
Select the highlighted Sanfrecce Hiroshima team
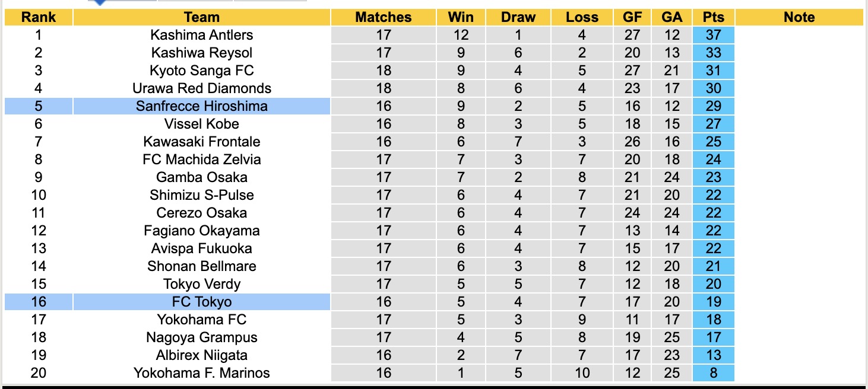(x=202, y=106)
